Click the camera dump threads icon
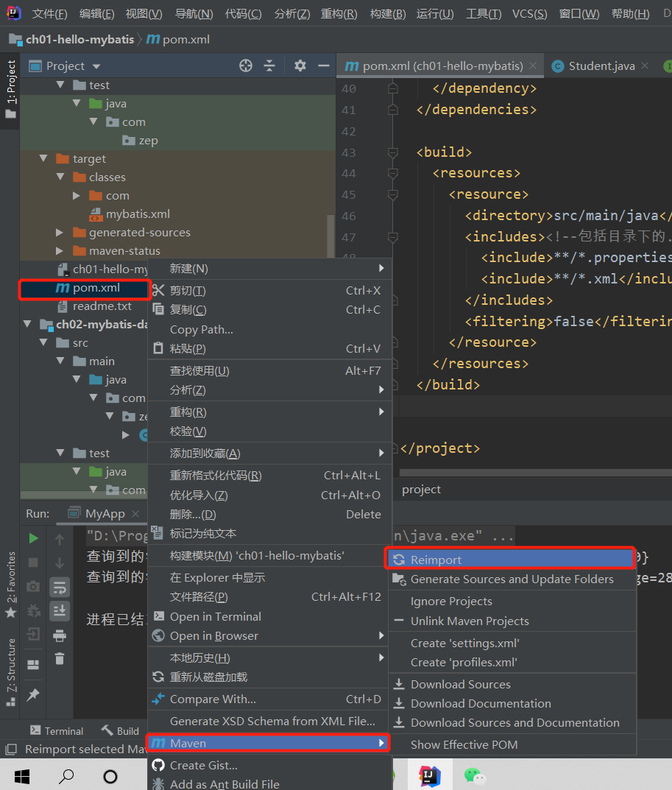The width and height of the screenshot is (672, 790). coord(33,587)
